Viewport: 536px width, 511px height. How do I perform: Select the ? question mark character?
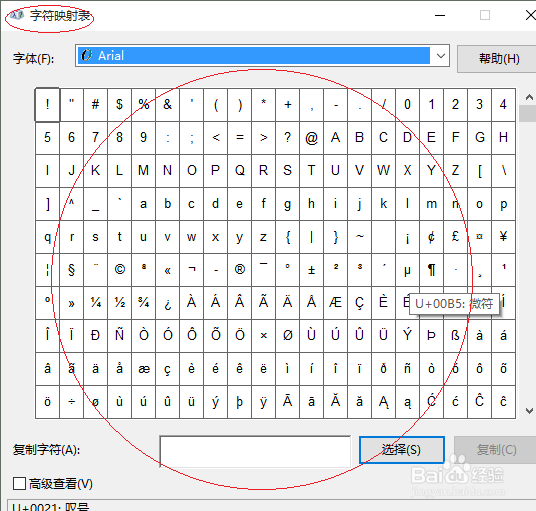(287, 138)
